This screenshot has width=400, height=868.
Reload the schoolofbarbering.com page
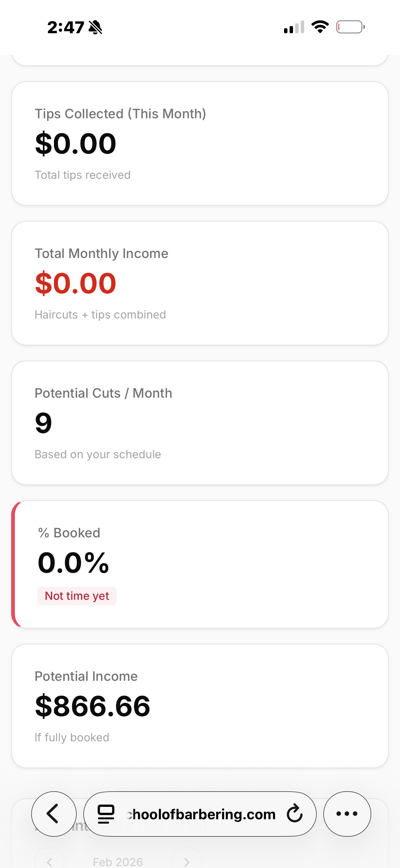pos(295,813)
